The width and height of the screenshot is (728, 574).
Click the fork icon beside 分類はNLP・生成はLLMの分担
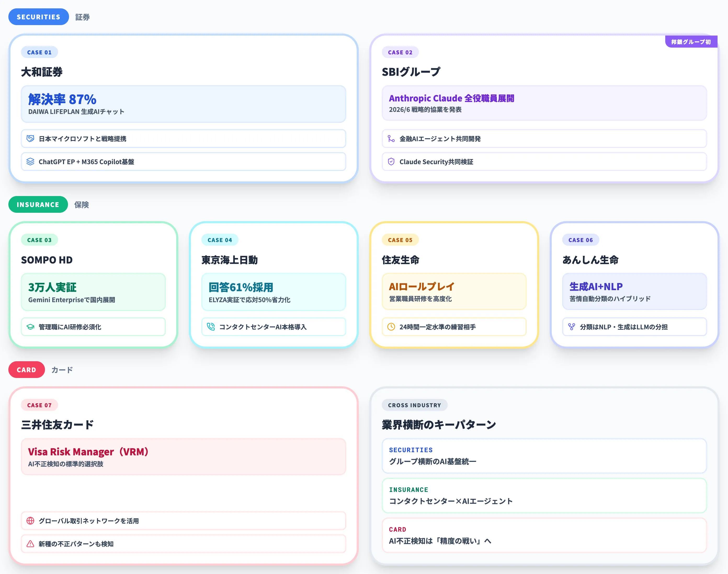pos(572,327)
